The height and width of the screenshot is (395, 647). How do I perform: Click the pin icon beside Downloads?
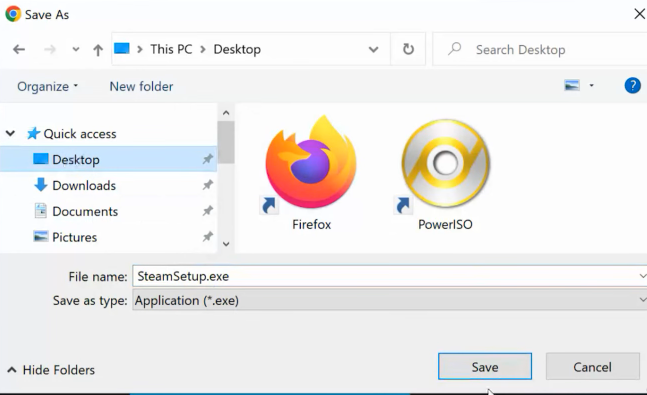(208, 185)
